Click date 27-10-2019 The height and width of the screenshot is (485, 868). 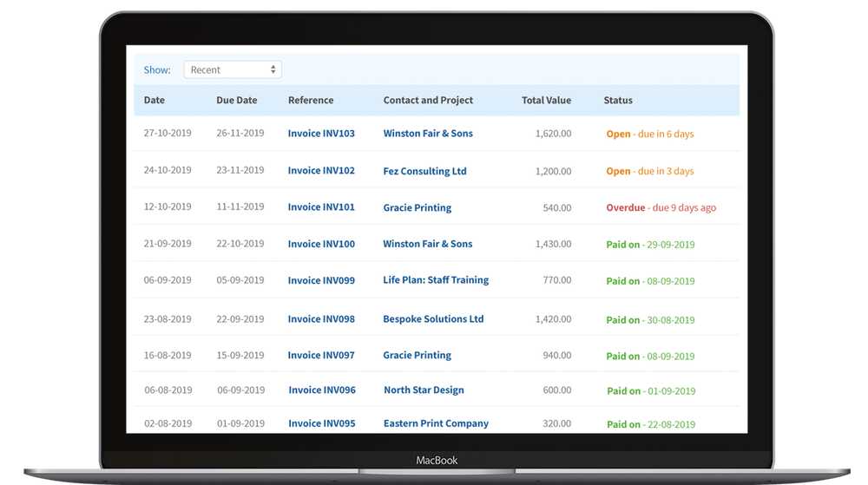coord(168,133)
